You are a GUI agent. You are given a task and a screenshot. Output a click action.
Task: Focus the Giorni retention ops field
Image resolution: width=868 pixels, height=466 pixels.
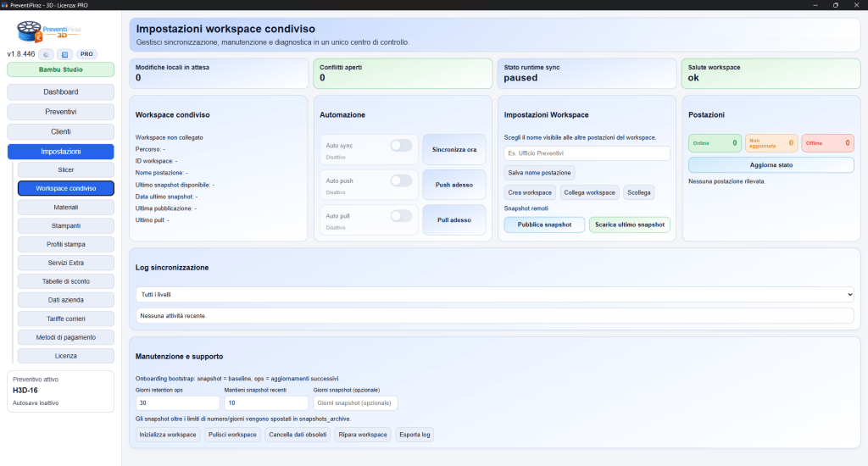(176, 403)
